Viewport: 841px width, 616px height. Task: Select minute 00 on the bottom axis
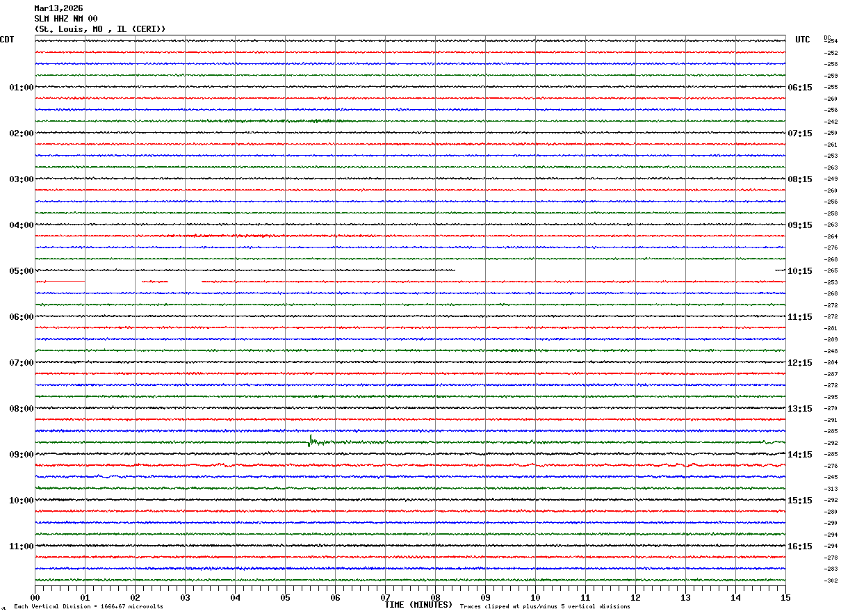[x=35, y=597]
